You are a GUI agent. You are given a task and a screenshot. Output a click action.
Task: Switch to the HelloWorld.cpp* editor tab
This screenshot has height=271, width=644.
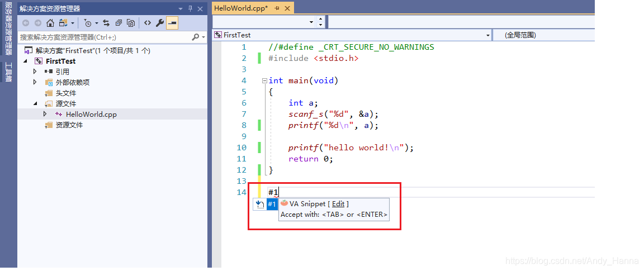tap(241, 8)
